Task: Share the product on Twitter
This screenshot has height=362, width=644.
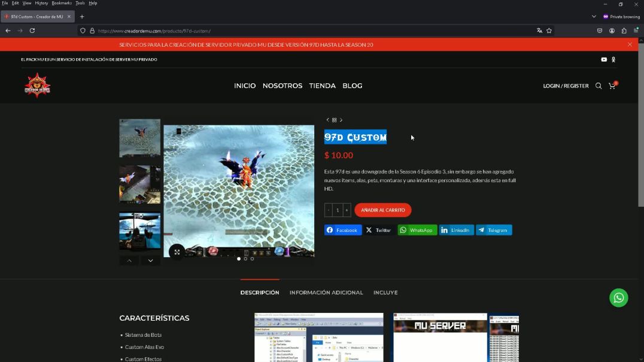Action: [379, 230]
